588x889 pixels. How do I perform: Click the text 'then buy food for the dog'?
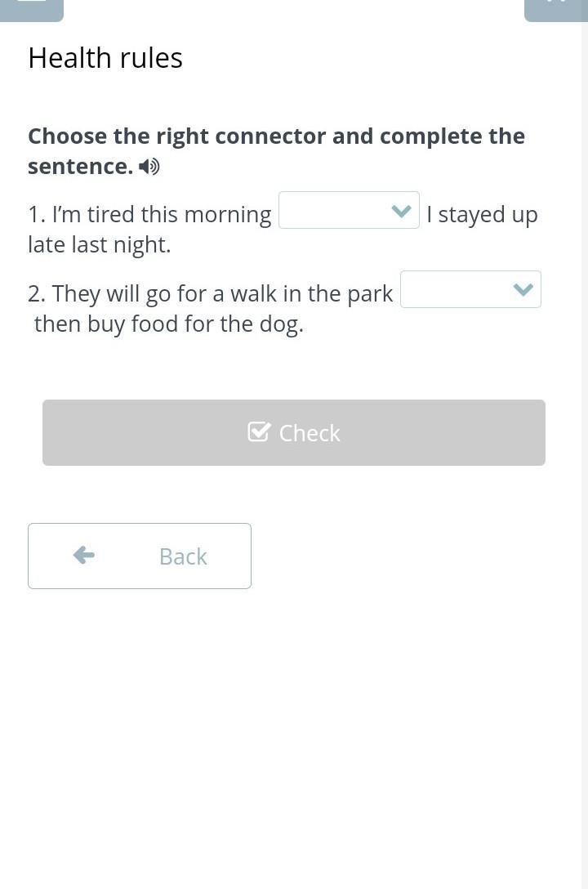coord(168,324)
